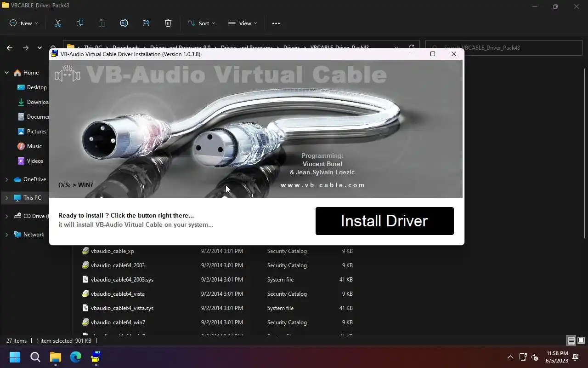Collapse the Home tree node chevron
Screen dimensions: 588x368
[6, 73]
